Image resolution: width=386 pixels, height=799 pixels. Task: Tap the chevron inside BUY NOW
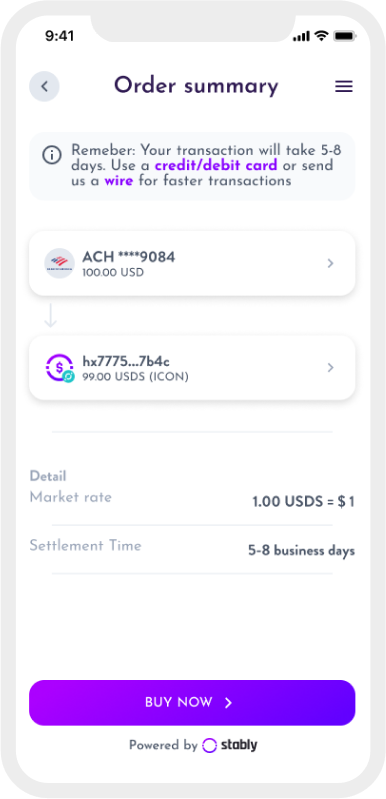pyautogui.click(x=229, y=703)
